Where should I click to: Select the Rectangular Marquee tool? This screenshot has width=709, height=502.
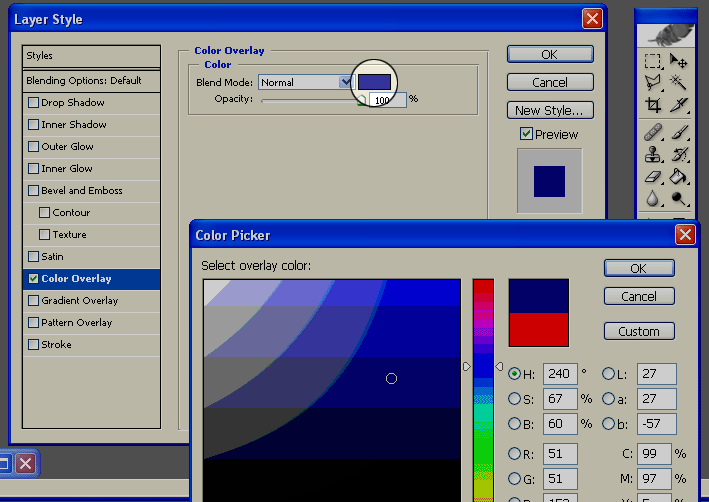(x=653, y=61)
